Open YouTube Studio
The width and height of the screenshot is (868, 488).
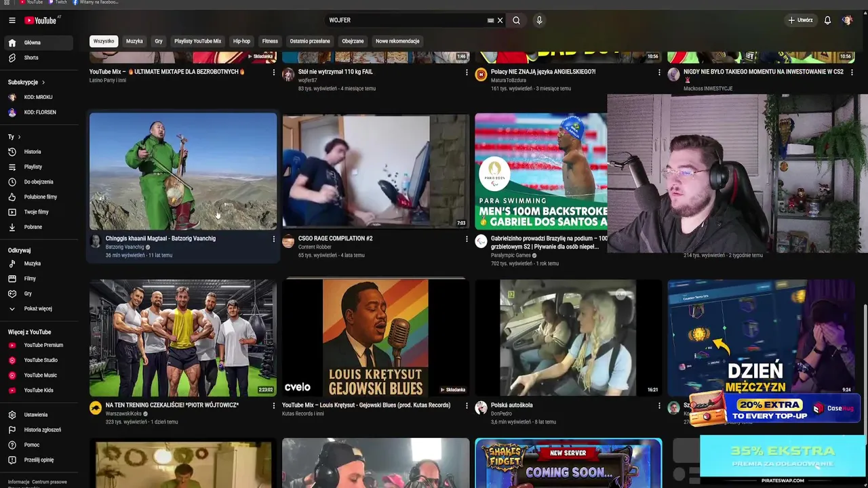[38, 360]
